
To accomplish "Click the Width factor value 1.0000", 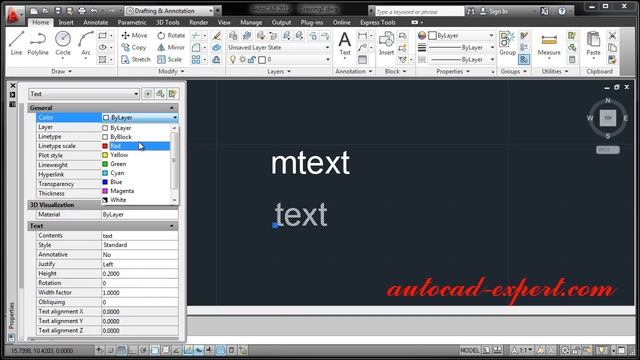I will pos(140,292).
